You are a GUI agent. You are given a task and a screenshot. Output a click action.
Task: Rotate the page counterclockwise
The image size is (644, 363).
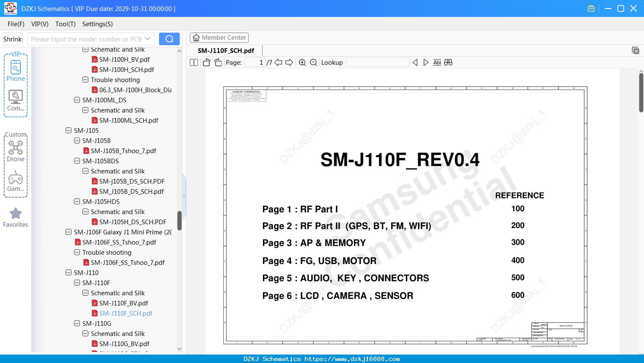point(207,63)
